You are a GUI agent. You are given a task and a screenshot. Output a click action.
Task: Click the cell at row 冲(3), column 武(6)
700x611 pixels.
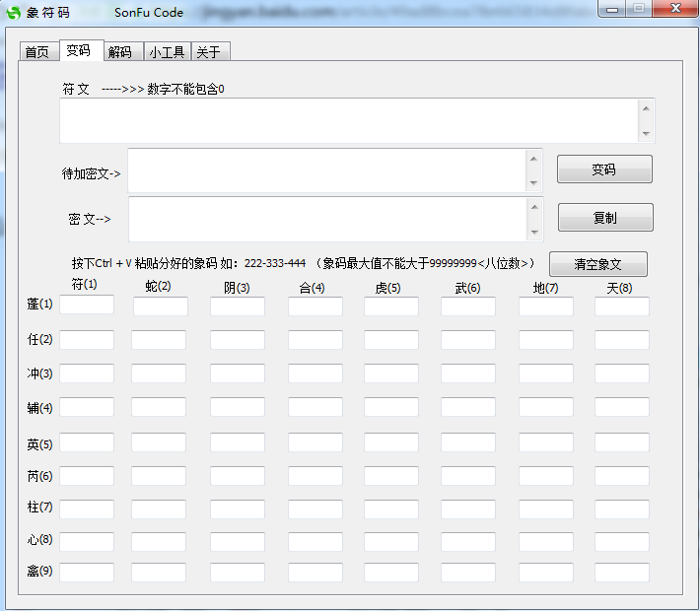(468, 373)
